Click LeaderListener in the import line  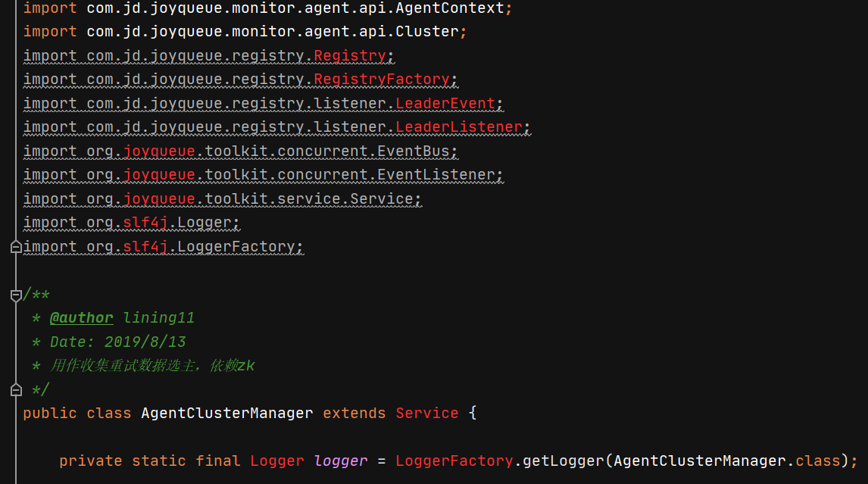click(459, 127)
